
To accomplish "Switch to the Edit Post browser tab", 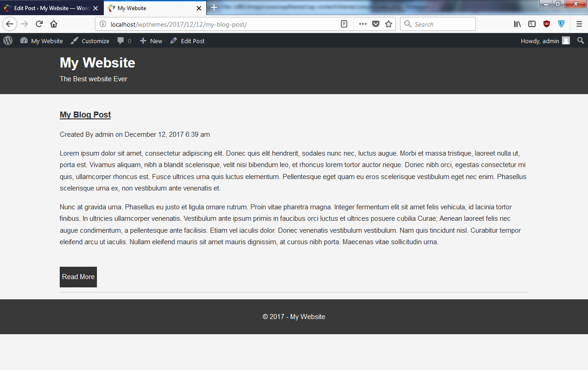I will pos(51,8).
